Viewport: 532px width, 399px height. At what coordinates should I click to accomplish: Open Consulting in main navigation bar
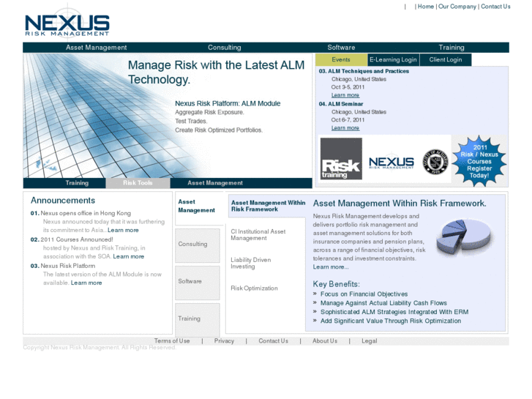pyautogui.click(x=224, y=48)
